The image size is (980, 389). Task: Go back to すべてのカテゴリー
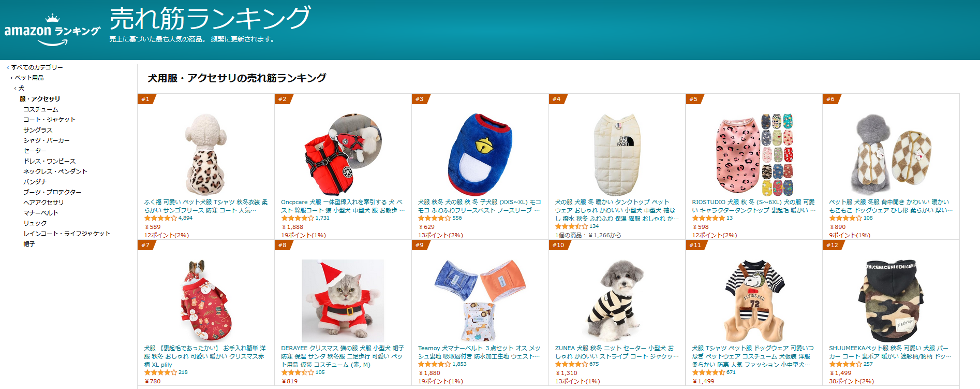(x=37, y=67)
